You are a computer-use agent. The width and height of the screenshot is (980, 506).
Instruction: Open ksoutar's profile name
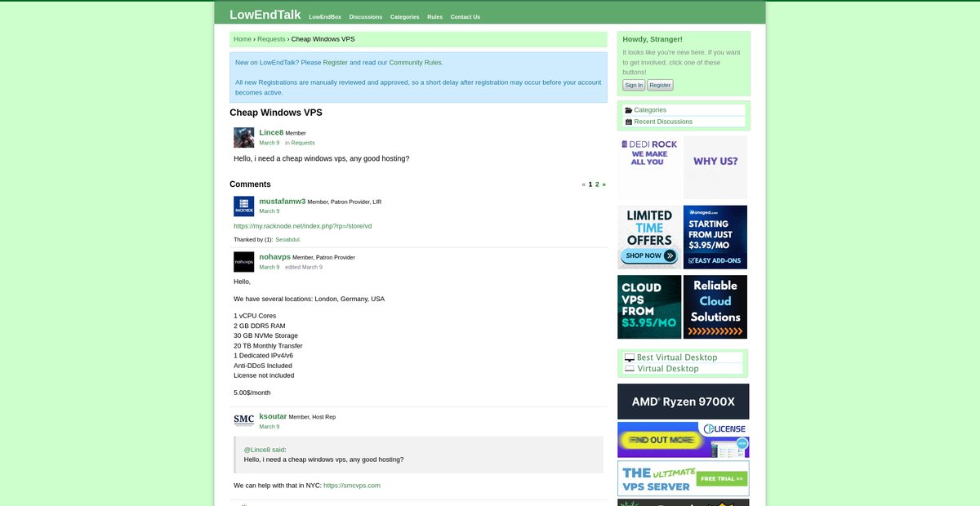click(x=273, y=416)
